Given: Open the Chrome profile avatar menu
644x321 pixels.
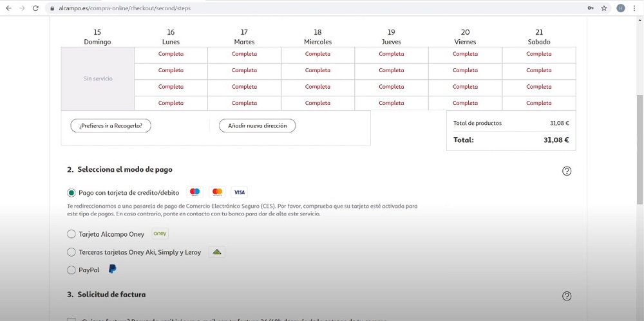Looking at the screenshot, I should pyautogui.click(x=621, y=8).
